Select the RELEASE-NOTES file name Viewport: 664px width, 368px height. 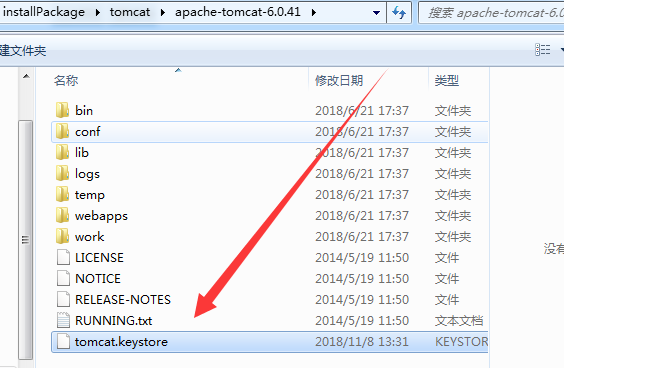[123, 300]
